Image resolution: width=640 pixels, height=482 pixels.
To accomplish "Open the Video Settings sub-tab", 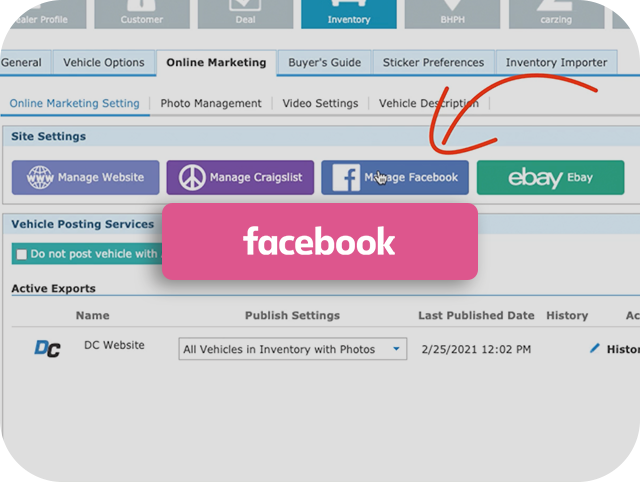I will [x=320, y=103].
